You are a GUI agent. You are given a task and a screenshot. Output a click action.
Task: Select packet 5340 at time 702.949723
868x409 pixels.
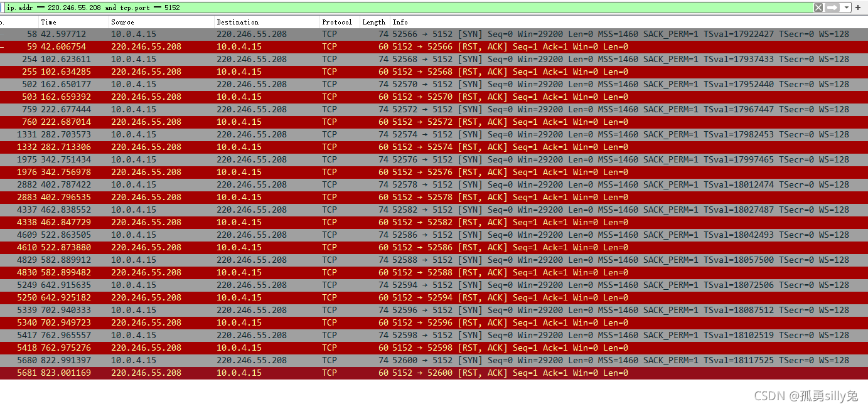pyautogui.click(x=434, y=322)
